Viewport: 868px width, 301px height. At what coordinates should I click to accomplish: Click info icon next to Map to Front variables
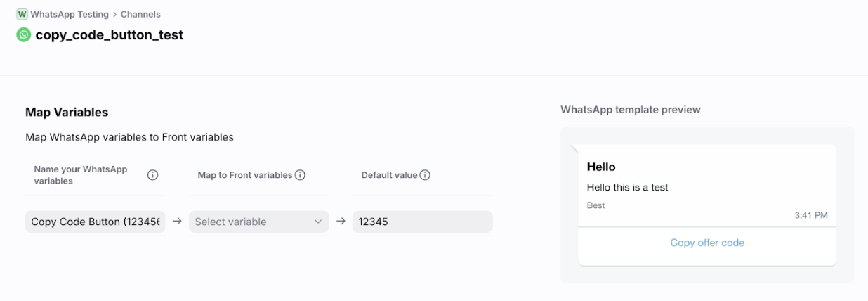[300, 175]
